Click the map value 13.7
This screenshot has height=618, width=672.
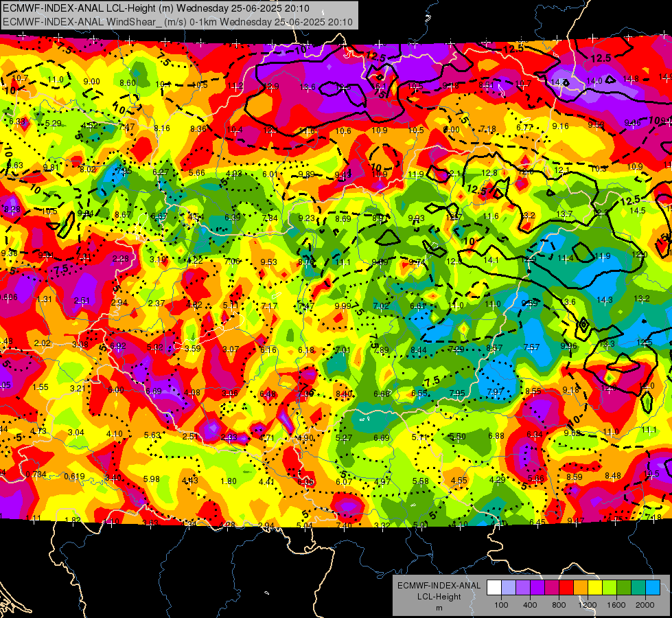(564, 214)
